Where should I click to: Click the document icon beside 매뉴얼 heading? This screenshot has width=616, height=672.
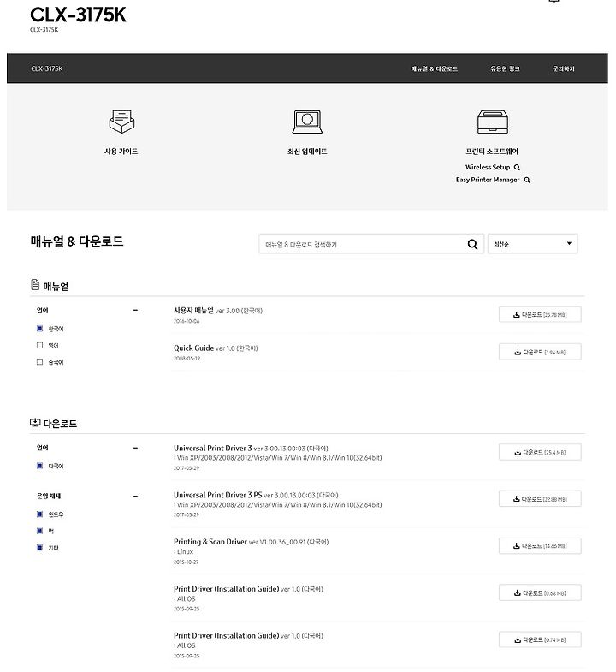35,284
